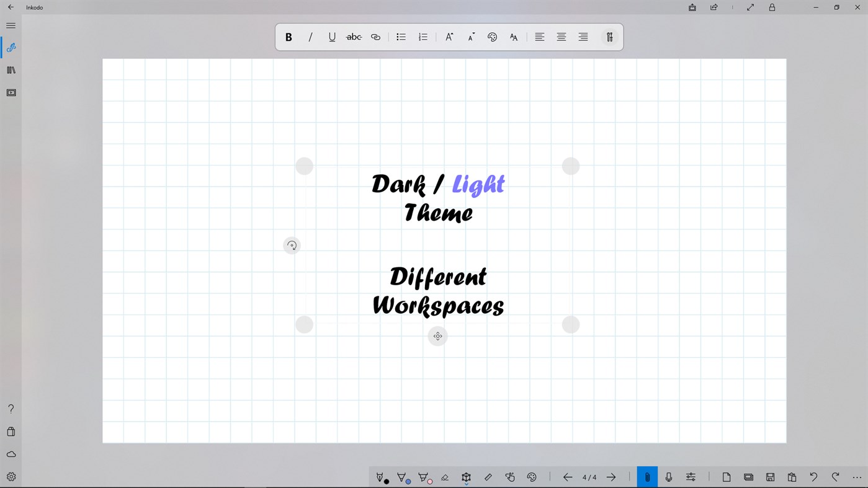
Task: Switch to the presentation view in the sidebar
Action: tap(11, 92)
